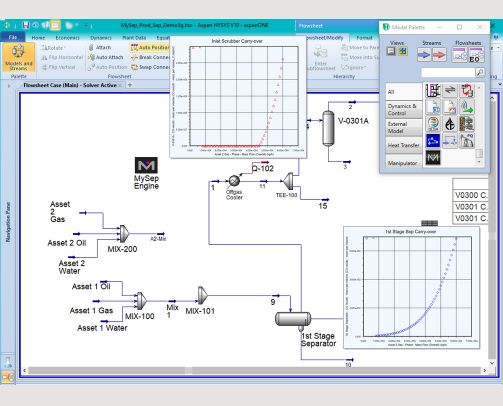The width and height of the screenshot is (503, 406).
Task: Select the rainbow circle model icon in palette
Action: tap(433, 124)
